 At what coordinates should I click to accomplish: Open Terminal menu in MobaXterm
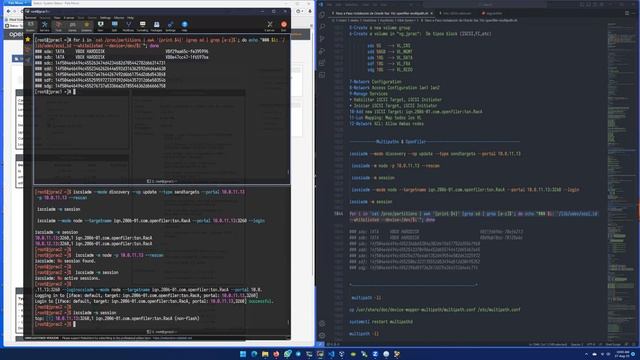click(31, 18)
